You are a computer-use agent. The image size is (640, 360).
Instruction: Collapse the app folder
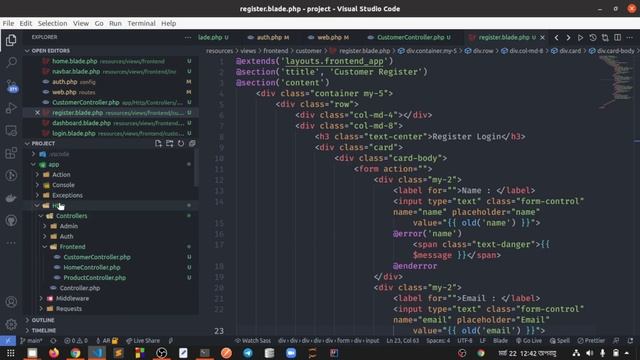pyautogui.click(x=33, y=164)
